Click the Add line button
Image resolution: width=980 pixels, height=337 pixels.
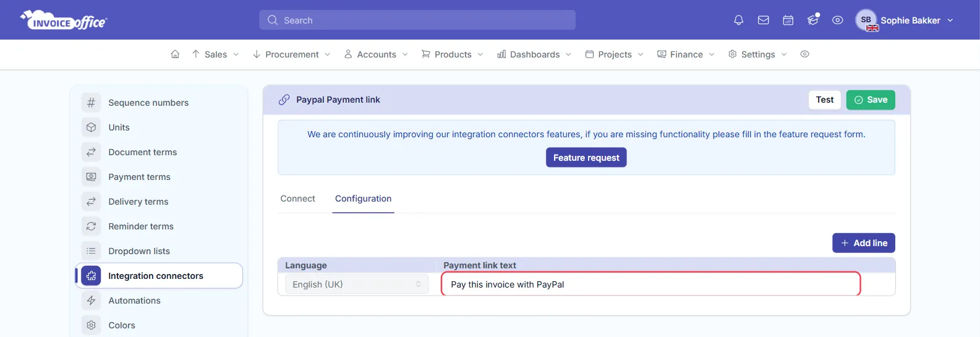coord(864,243)
